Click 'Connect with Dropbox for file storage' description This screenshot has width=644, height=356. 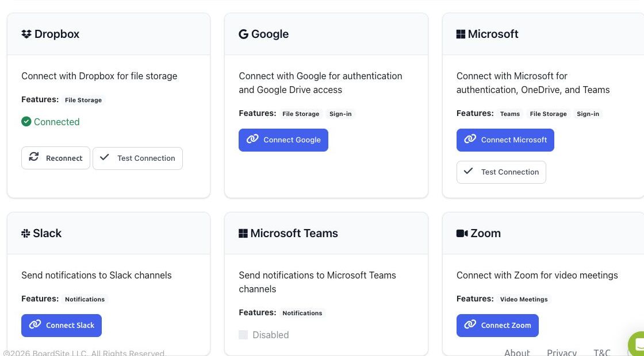pos(99,76)
